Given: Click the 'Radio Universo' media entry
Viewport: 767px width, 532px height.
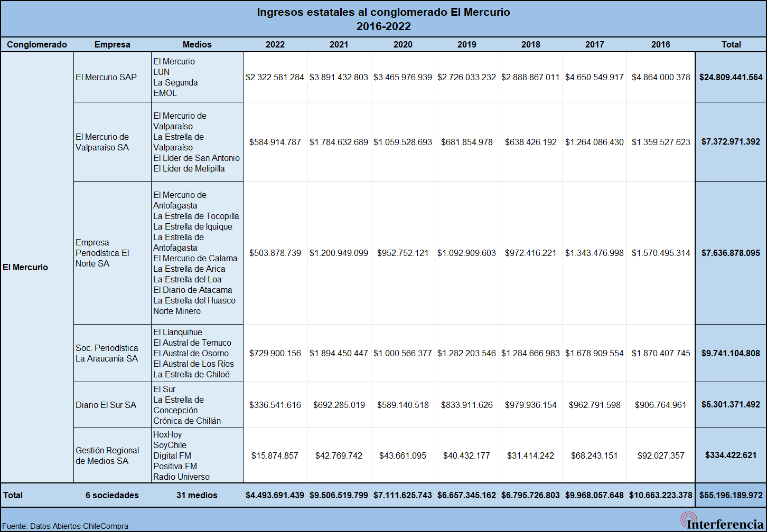Looking at the screenshot, I should (181, 477).
